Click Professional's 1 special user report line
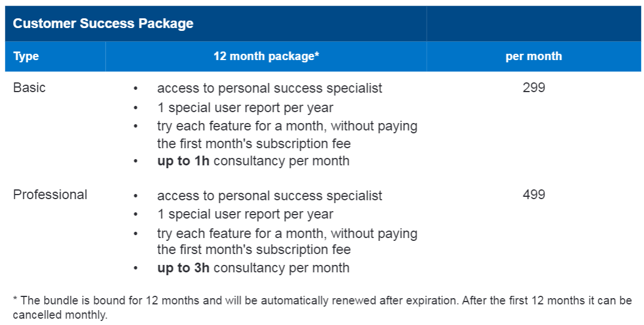This screenshot has height=325, width=644. tap(245, 214)
